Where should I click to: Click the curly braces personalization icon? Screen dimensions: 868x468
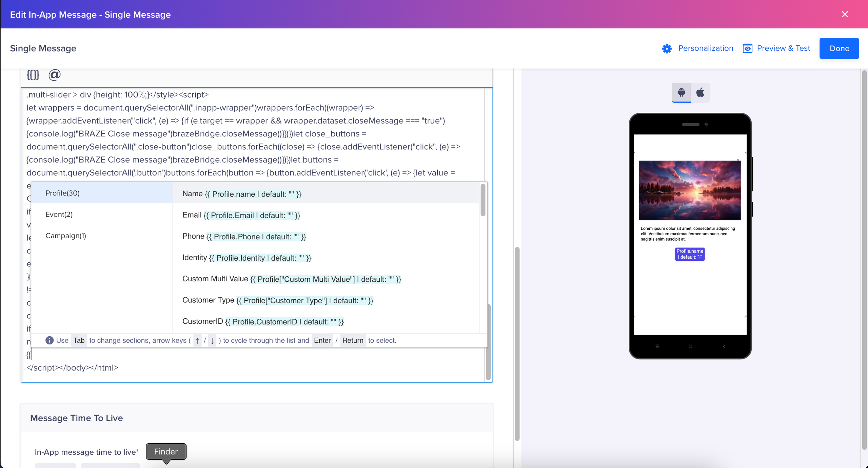coord(33,75)
